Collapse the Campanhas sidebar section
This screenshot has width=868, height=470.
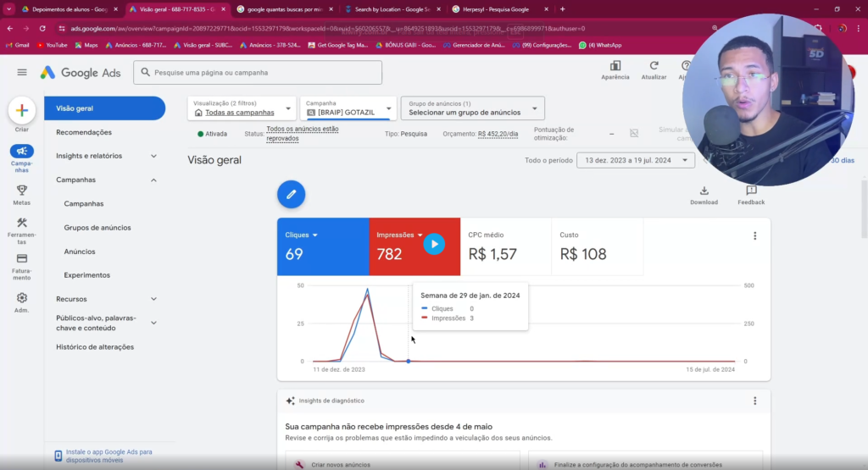pos(153,180)
